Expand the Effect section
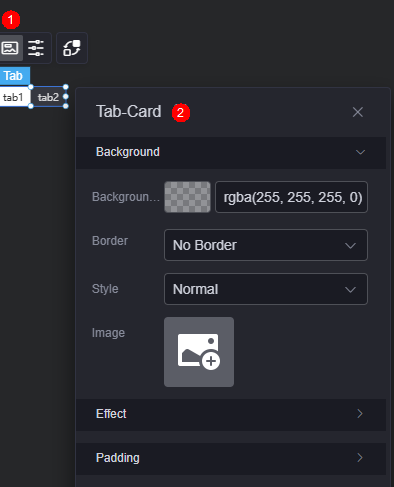 [231, 414]
